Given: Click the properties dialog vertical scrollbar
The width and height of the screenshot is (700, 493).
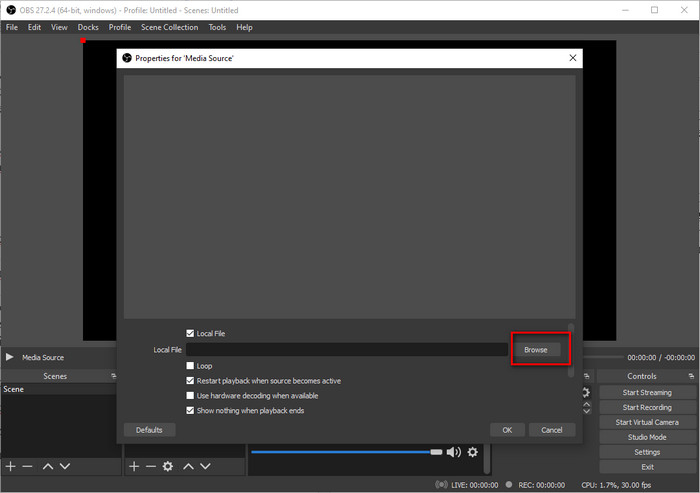Looking at the screenshot, I should click(571, 351).
